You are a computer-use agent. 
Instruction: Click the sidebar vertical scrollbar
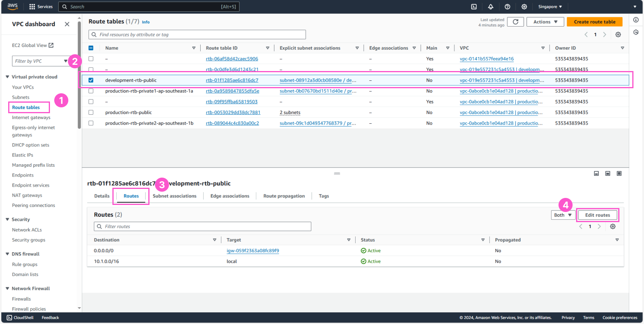pos(79,74)
